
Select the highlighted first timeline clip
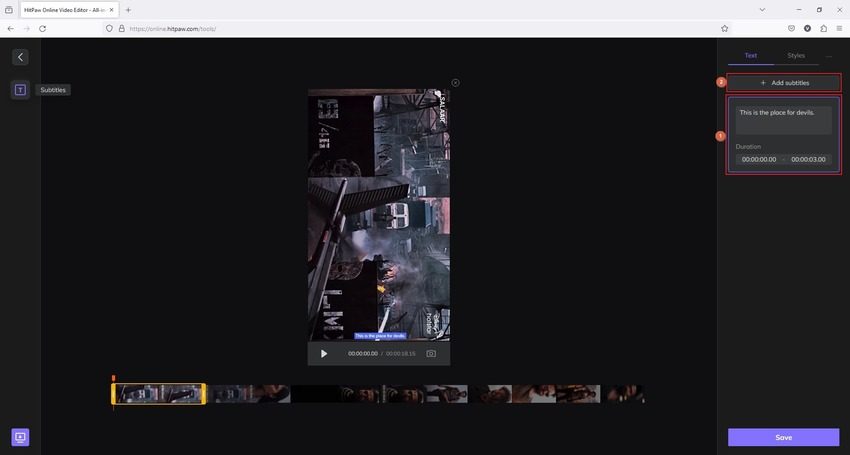tap(159, 394)
